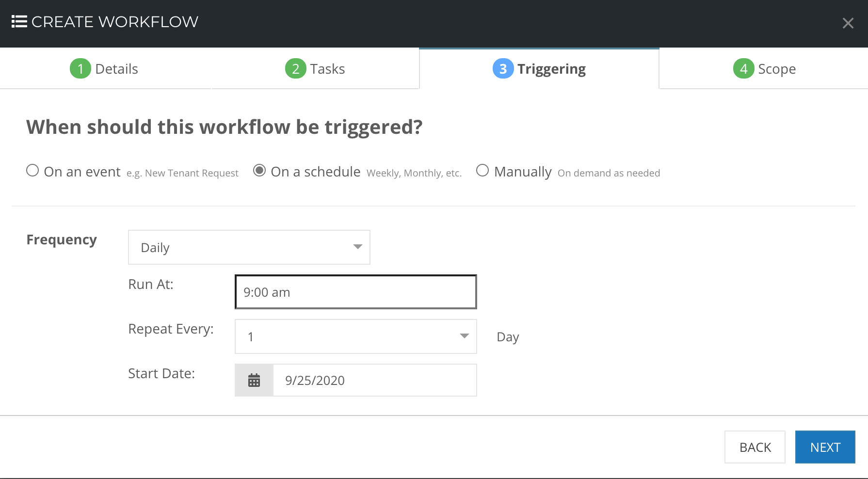Close the Create Workflow dialog

click(x=848, y=23)
